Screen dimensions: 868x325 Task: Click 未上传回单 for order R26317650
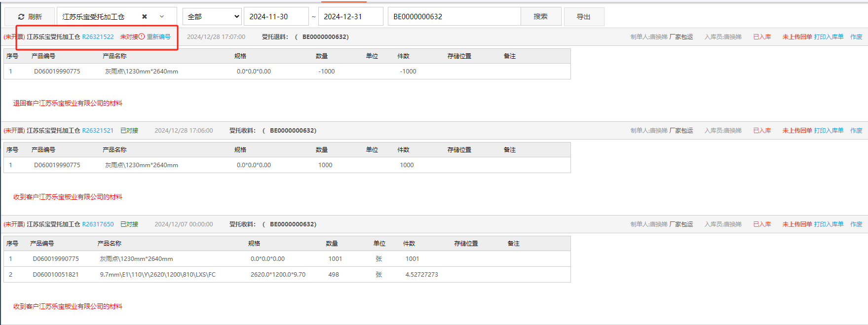796,224
